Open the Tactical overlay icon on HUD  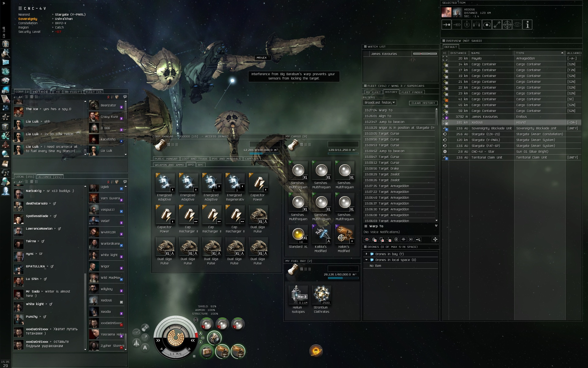[x=136, y=332]
